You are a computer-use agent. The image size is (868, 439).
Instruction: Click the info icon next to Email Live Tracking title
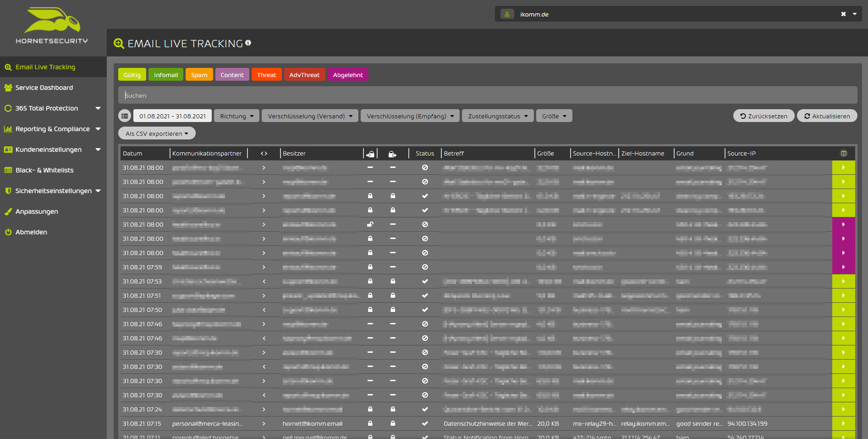click(x=248, y=43)
